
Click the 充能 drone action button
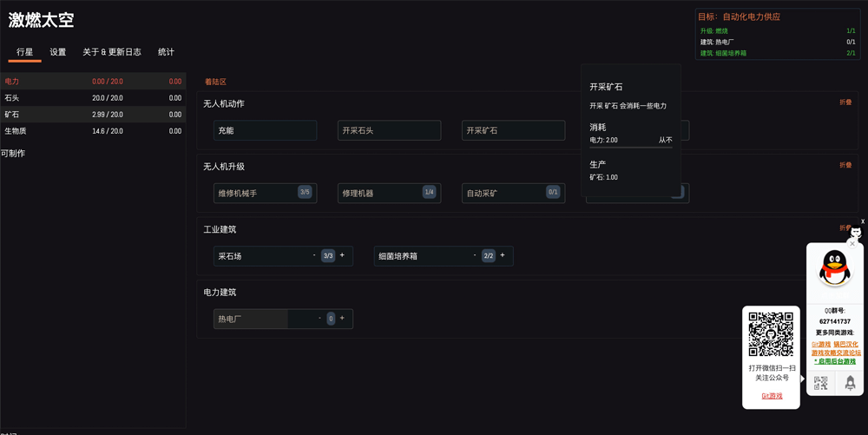coord(265,130)
